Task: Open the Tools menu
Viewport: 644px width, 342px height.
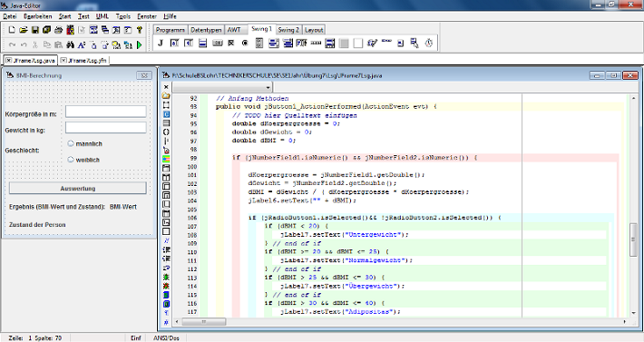Action: (123, 16)
